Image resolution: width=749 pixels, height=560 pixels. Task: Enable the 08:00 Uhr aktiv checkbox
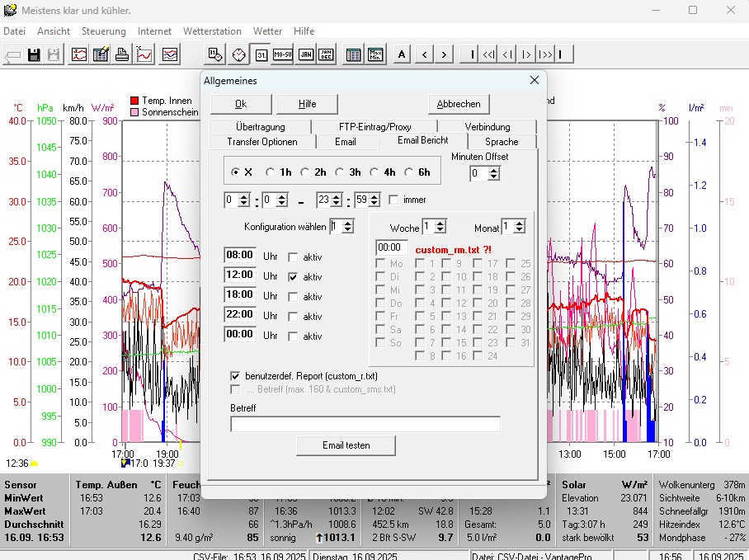coord(293,256)
